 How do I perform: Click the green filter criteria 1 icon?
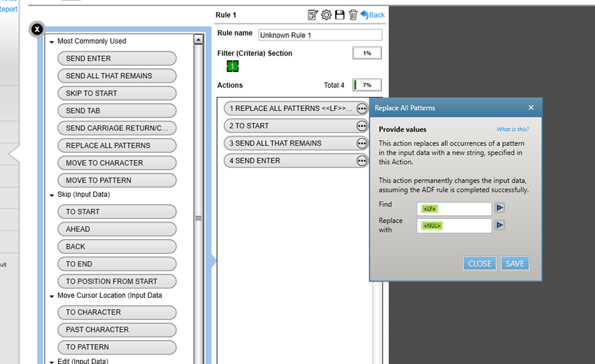[x=232, y=66]
